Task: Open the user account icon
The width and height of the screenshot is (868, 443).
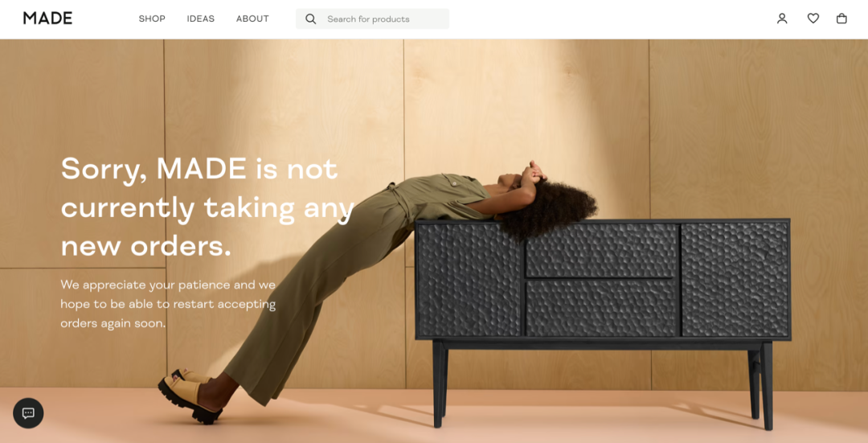Action: (x=782, y=18)
